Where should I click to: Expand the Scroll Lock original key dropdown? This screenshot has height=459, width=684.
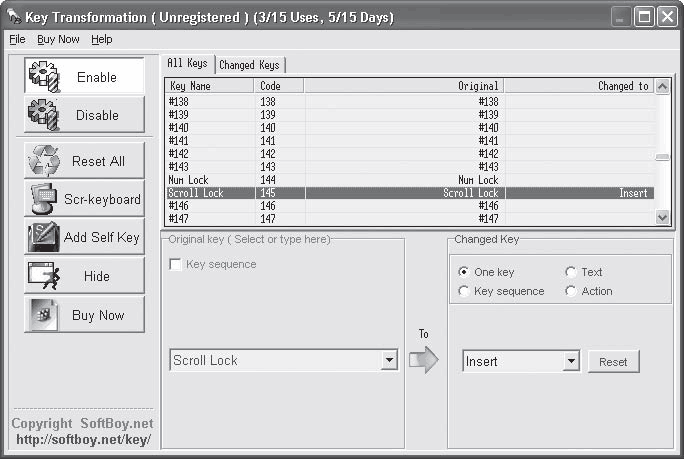click(389, 360)
